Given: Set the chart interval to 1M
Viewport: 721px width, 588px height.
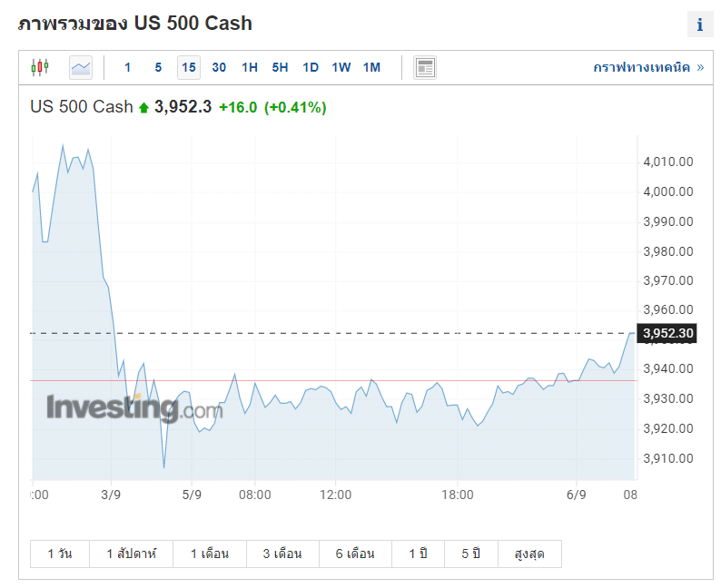Looking at the screenshot, I should pos(371,67).
